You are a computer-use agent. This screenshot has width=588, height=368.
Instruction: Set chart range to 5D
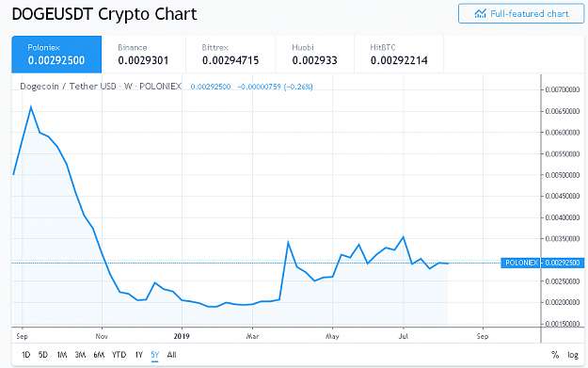pyautogui.click(x=43, y=355)
